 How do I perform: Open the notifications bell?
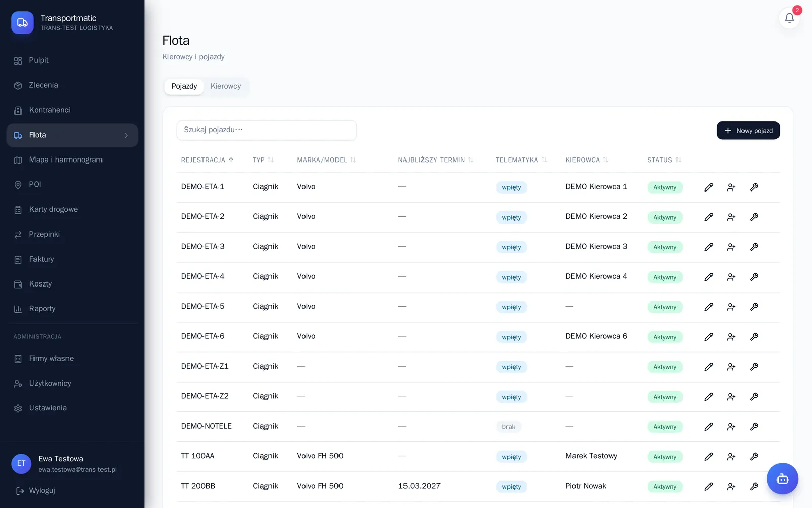pyautogui.click(x=789, y=18)
